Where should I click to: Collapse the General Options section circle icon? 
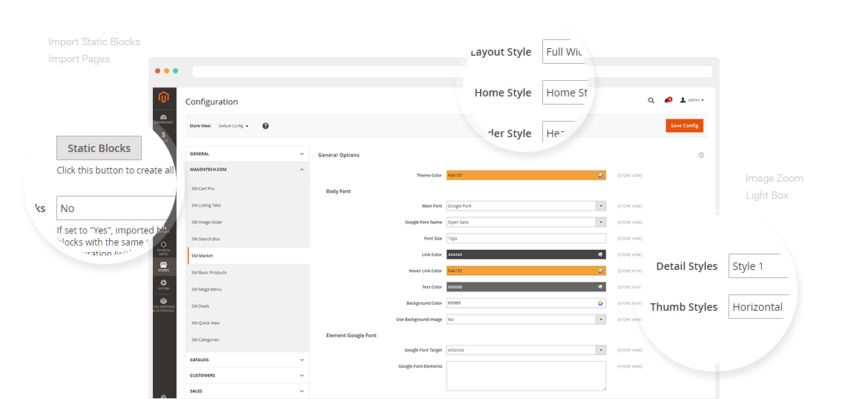(x=701, y=156)
